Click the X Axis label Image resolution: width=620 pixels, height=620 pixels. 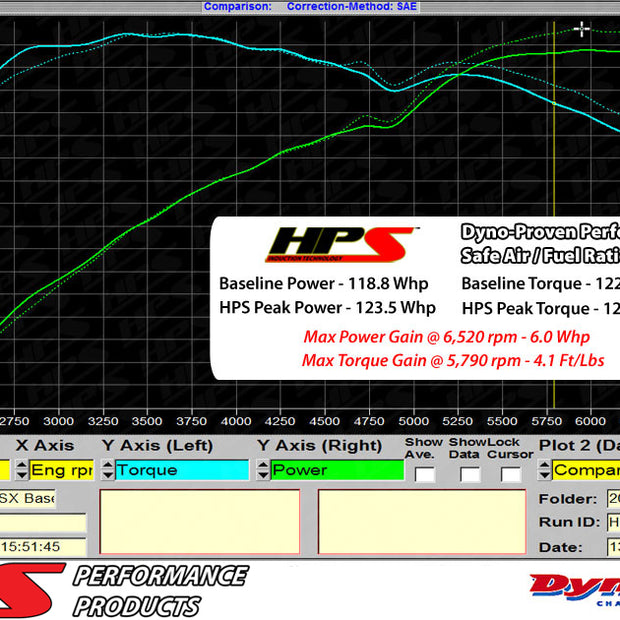click(x=45, y=446)
